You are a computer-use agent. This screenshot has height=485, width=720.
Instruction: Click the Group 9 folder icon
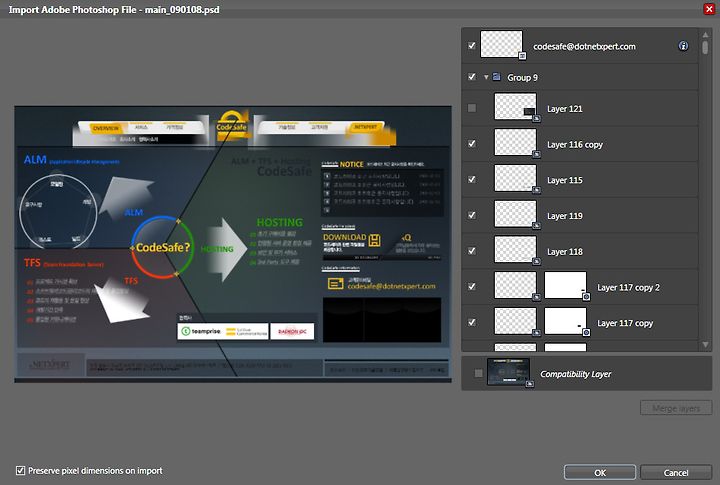click(x=496, y=77)
